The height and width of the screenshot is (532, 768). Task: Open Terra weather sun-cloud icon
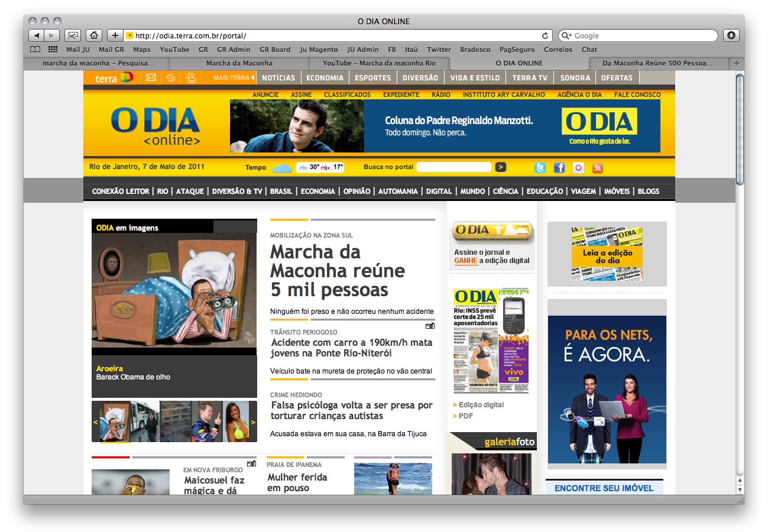click(x=191, y=77)
